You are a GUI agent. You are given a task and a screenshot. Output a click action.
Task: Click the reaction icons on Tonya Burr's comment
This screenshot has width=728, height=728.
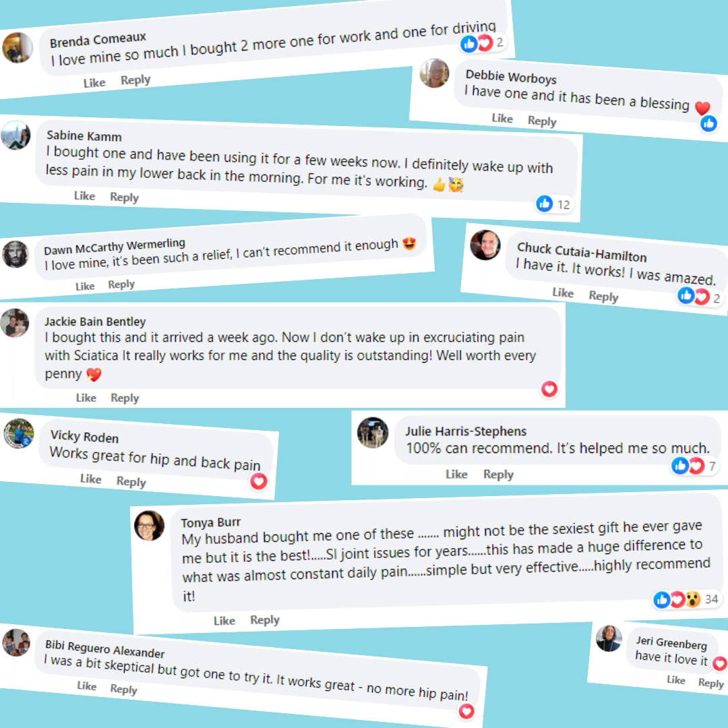click(x=677, y=599)
